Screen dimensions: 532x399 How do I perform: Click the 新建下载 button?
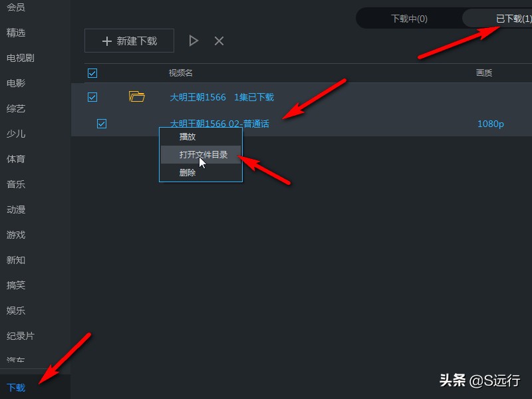[x=129, y=41]
